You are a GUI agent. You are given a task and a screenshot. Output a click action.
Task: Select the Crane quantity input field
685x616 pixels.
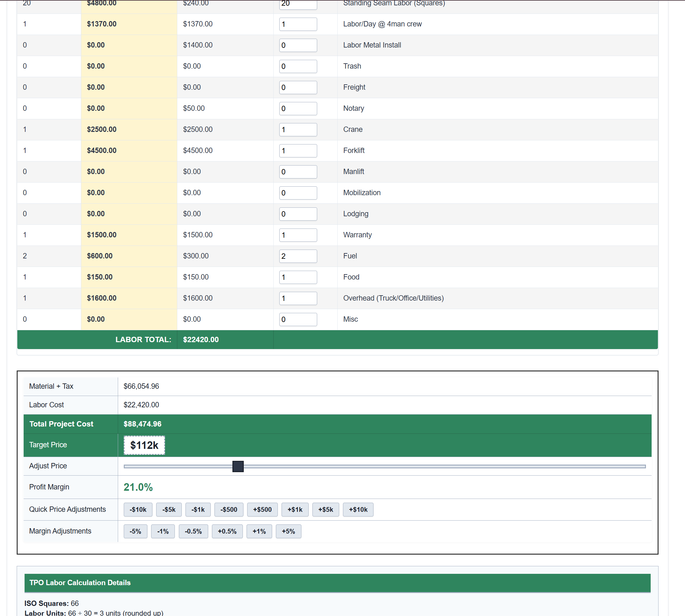(x=298, y=130)
